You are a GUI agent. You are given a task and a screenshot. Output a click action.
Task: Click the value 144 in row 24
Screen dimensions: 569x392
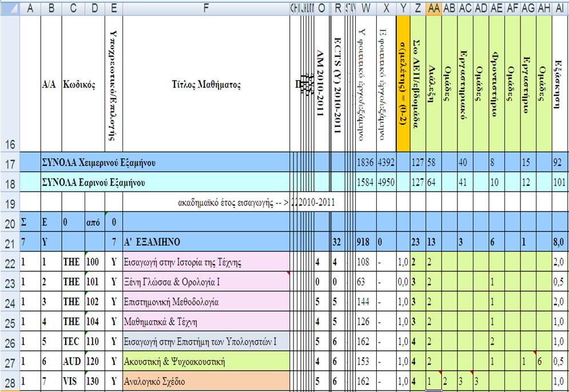click(366, 301)
